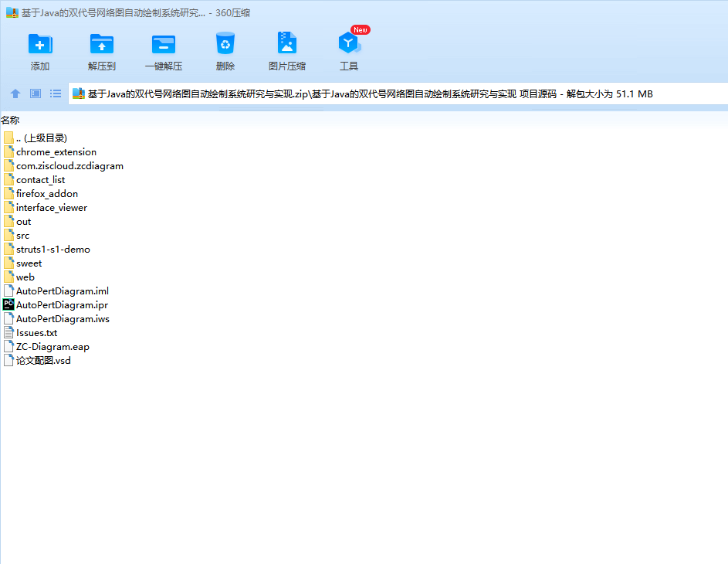Click the file icon of 论文配图.vsd
Viewport: 728px width, 564px height.
[x=8, y=361]
